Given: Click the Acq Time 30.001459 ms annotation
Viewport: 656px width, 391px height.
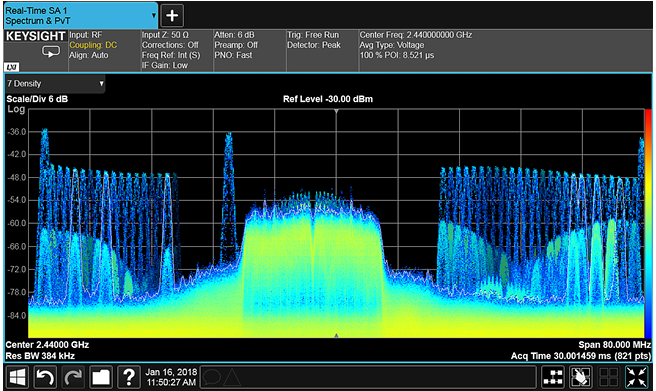Looking at the screenshot, I should [581, 356].
